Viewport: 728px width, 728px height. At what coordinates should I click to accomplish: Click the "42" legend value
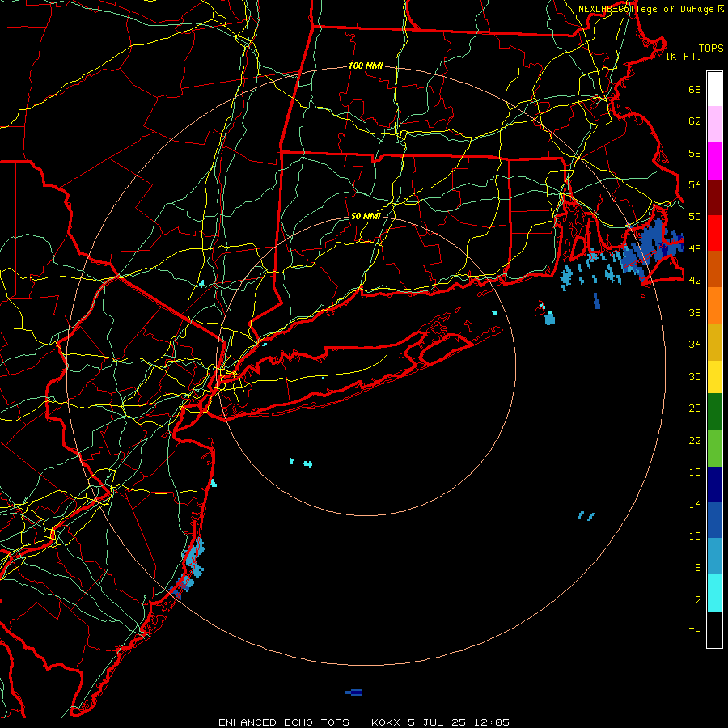(x=695, y=281)
